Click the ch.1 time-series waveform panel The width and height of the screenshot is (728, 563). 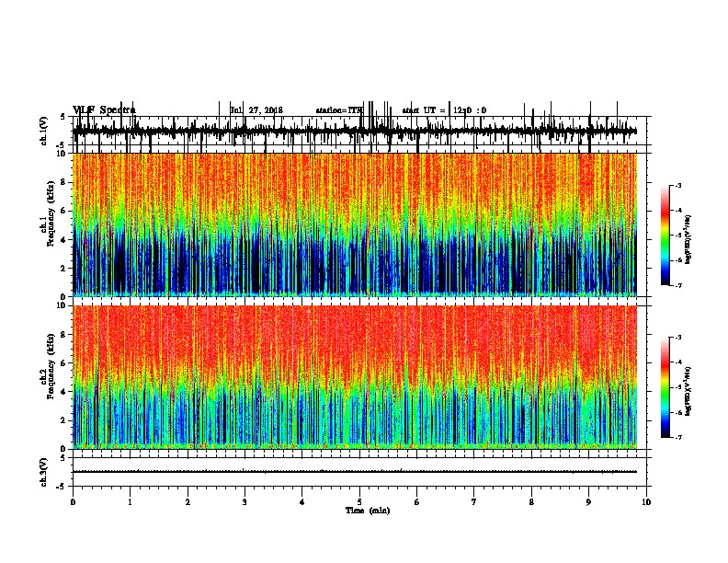[x=359, y=131]
